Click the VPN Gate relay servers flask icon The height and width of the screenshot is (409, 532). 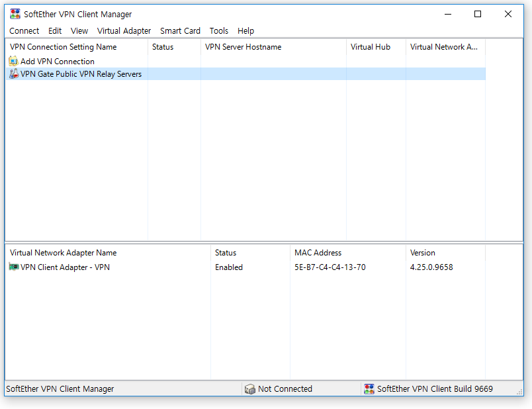(x=14, y=73)
